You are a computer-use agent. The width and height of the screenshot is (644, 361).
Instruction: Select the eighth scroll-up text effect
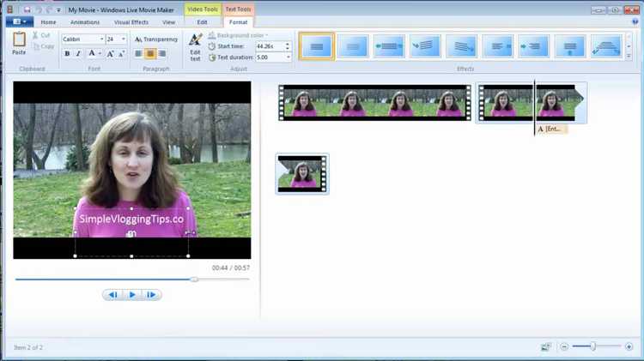click(569, 46)
